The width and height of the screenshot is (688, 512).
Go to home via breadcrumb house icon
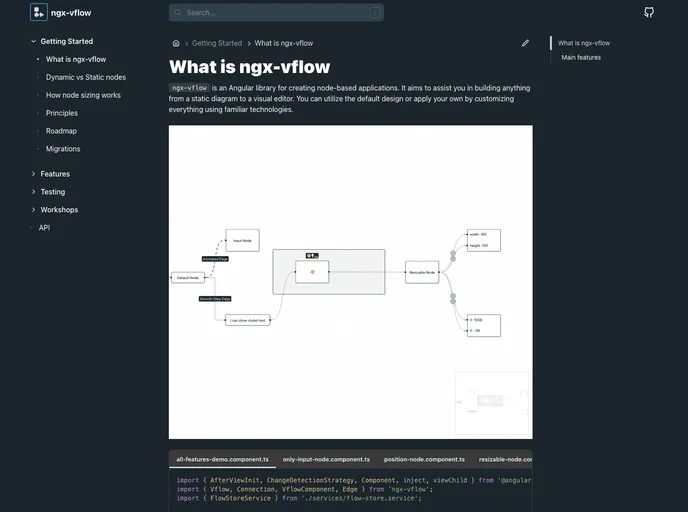click(176, 43)
